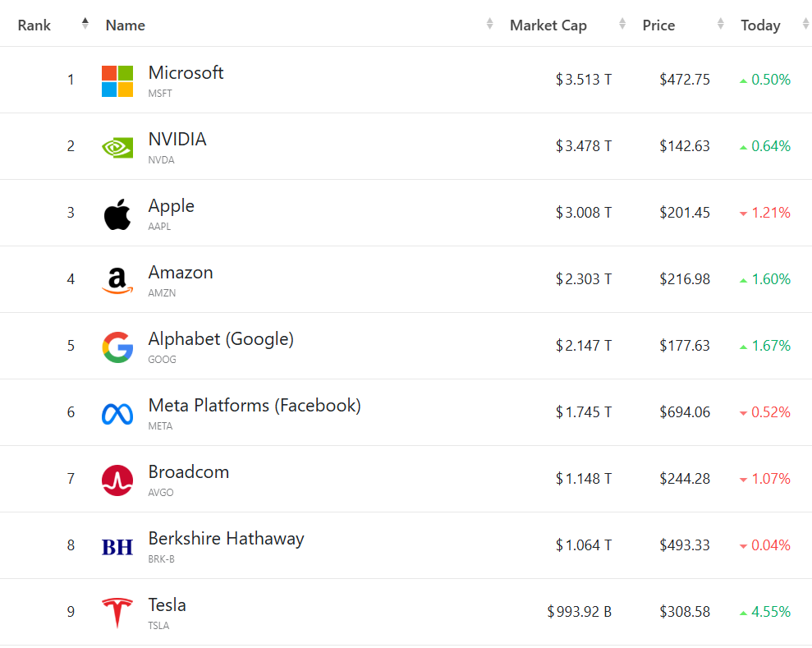812x648 pixels.
Task: Sort by Price column arrows
Action: (x=721, y=24)
